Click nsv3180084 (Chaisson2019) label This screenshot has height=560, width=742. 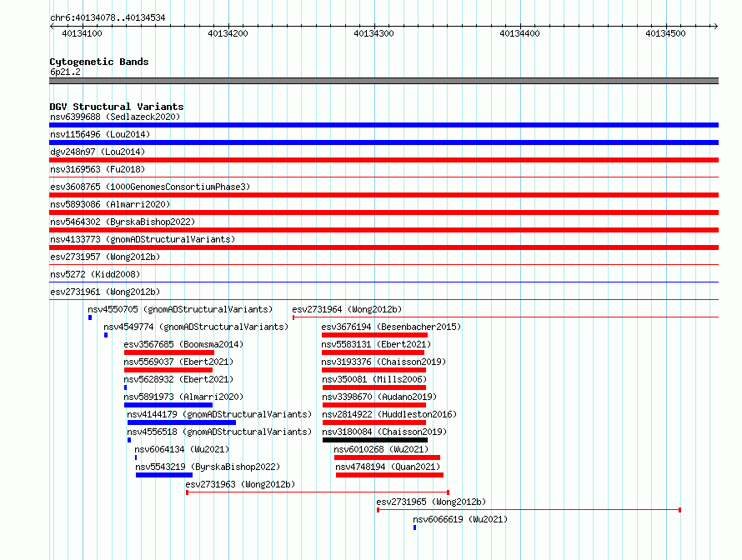[x=384, y=432]
